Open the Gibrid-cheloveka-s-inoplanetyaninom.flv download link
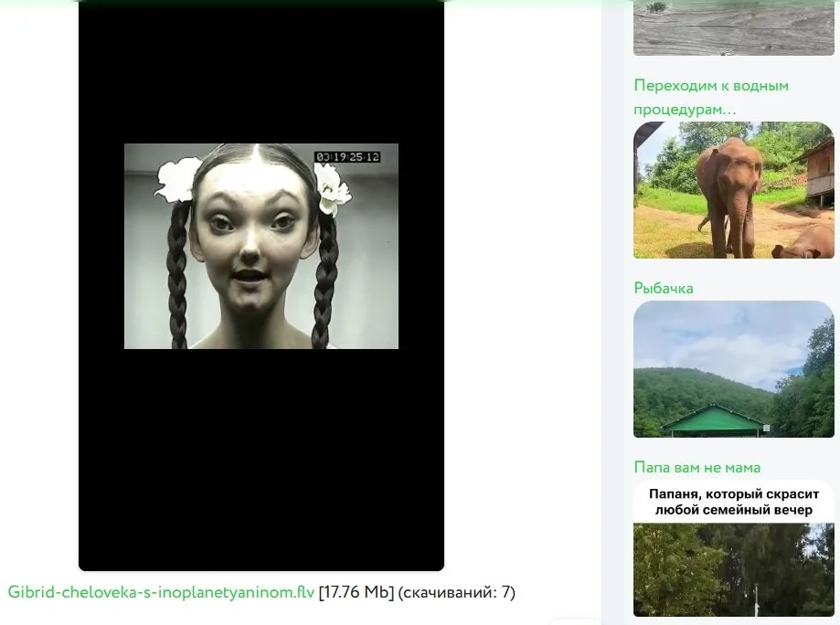Image resolution: width=840 pixels, height=625 pixels. click(161, 592)
